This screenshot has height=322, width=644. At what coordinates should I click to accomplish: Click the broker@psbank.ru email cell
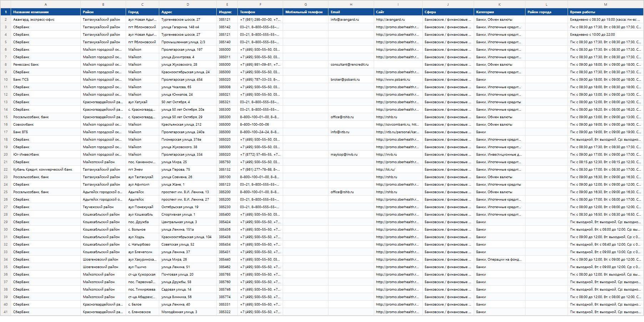coord(351,80)
